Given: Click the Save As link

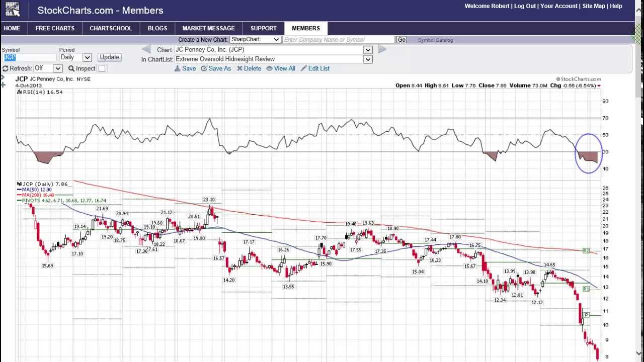Looking at the screenshot, I should (216, 68).
